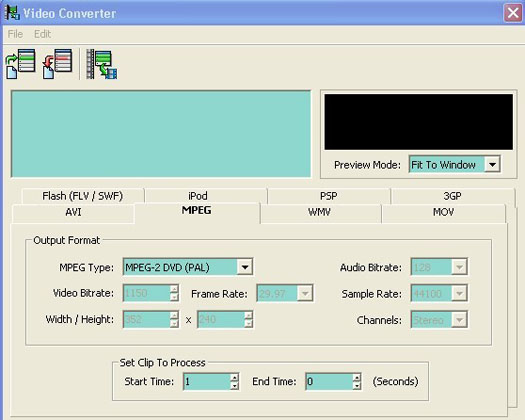Decrease End Time with the down arrow
Screen dimensions: 525x420
pos(357,386)
